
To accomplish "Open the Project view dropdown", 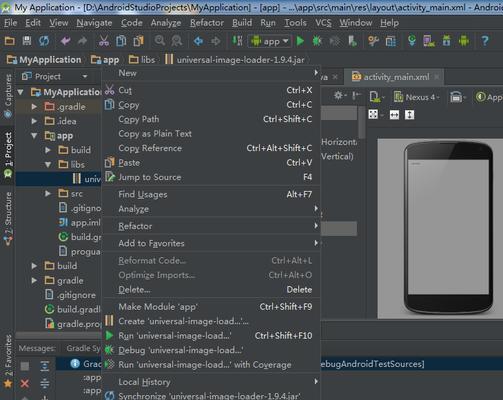I will pyautogui.click(x=85, y=77).
